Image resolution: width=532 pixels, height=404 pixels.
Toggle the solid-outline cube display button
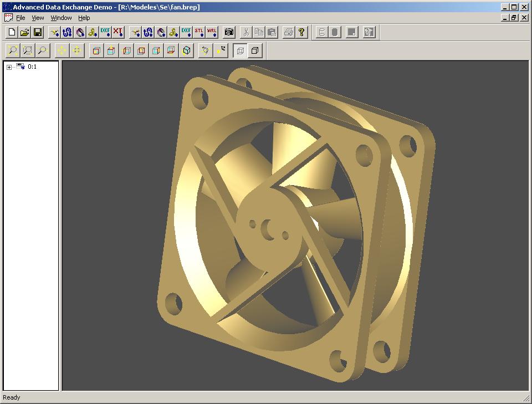click(254, 51)
